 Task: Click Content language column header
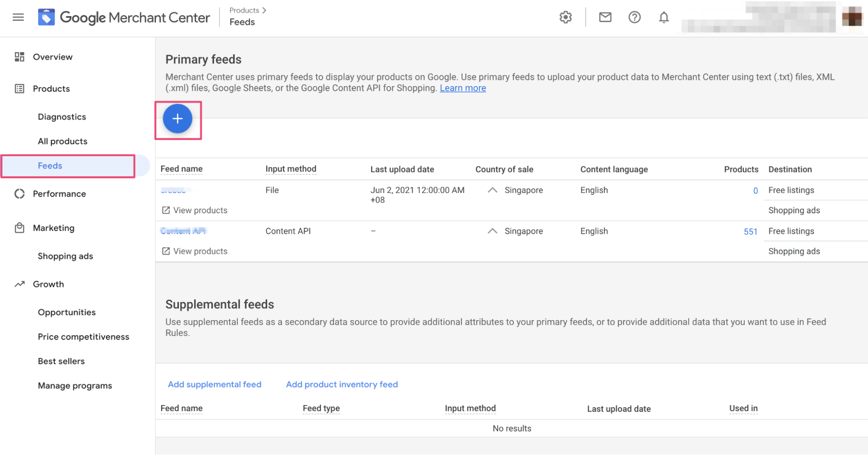click(614, 169)
